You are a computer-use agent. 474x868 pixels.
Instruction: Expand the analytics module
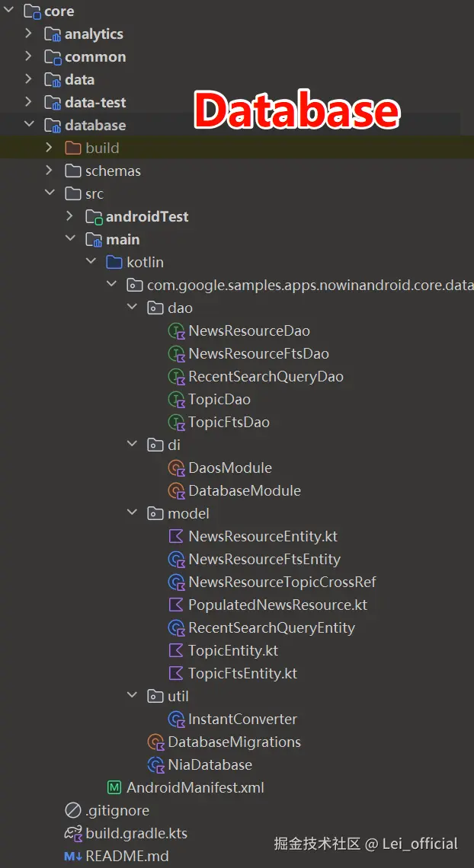point(29,34)
